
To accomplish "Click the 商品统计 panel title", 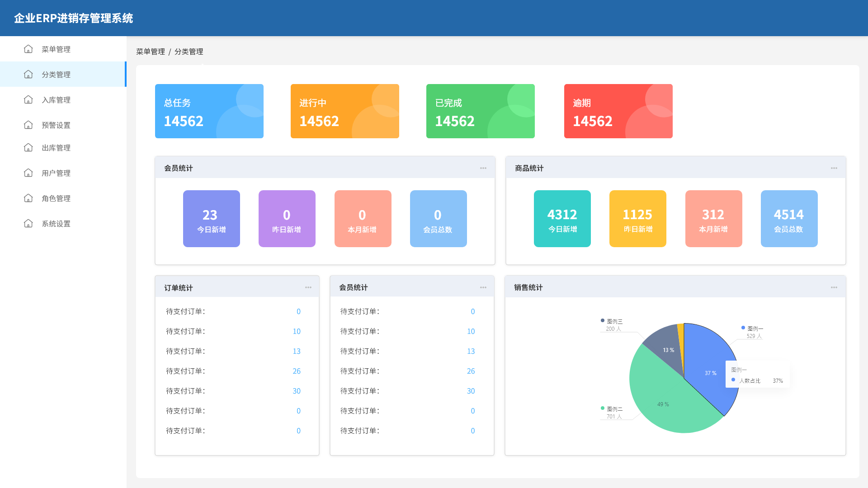I will coord(529,168).
